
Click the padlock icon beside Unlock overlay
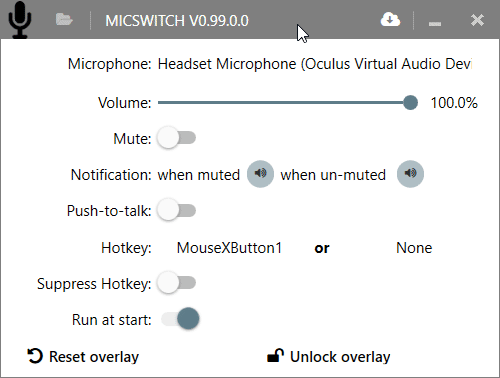(x=275, y=356)
